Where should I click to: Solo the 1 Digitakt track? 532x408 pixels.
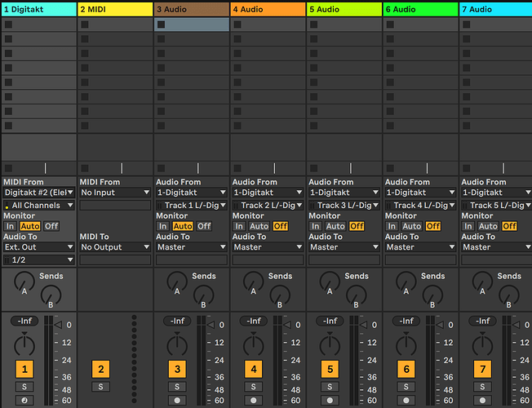click(24, 387)
